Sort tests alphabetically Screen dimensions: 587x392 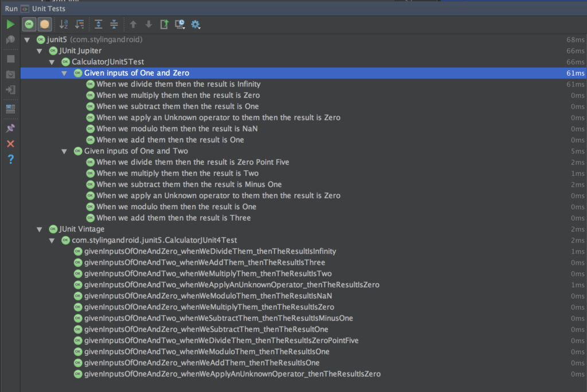point(64,24)
